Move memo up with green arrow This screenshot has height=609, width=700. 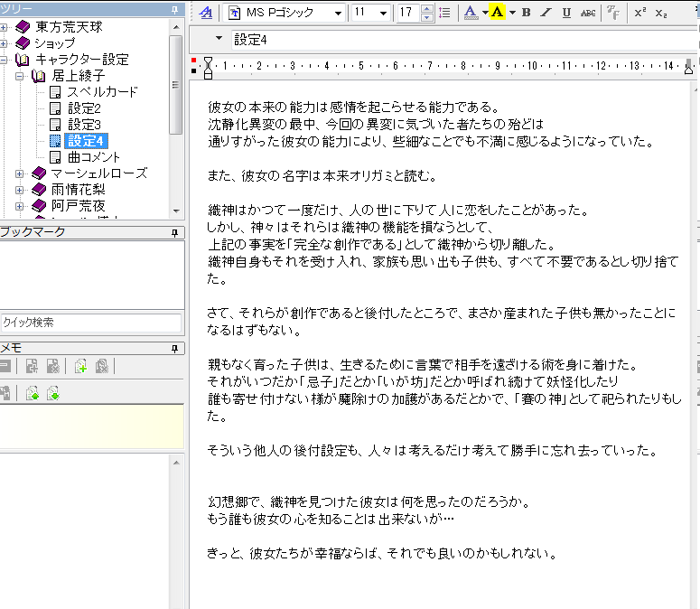point(33,394)
